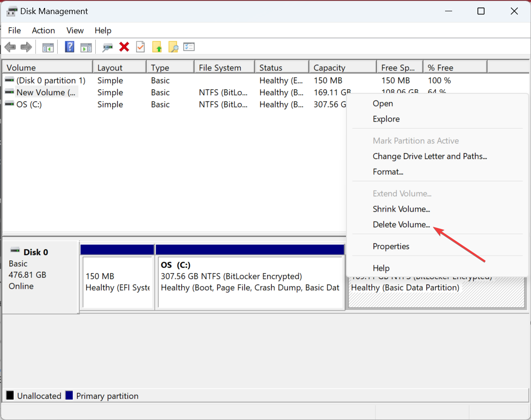The image size is (531, 420).
Task: Click the Disk Management title bar icon
Action: click(x=12, y=12)
